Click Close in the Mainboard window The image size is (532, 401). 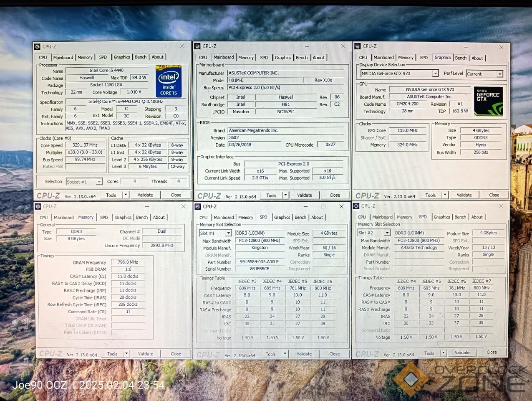(x=335, y=195)
